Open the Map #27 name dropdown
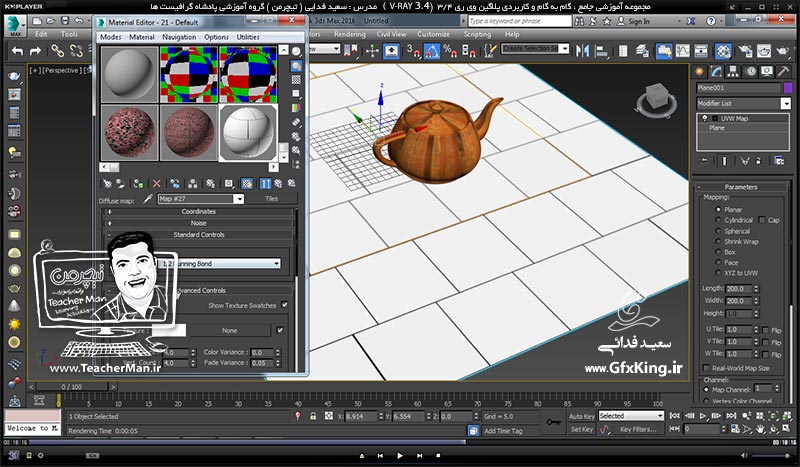This screenshot has height=467, width=800. (238, 199)
